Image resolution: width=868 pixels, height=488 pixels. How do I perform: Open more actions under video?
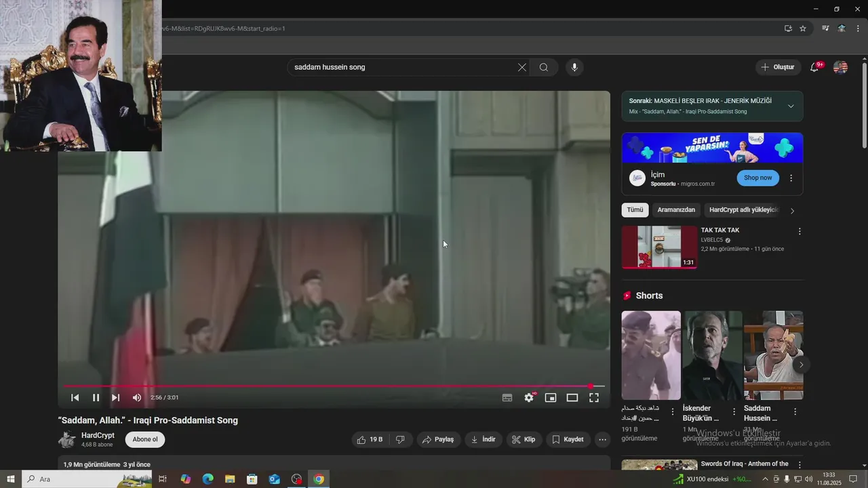[602, 439]
